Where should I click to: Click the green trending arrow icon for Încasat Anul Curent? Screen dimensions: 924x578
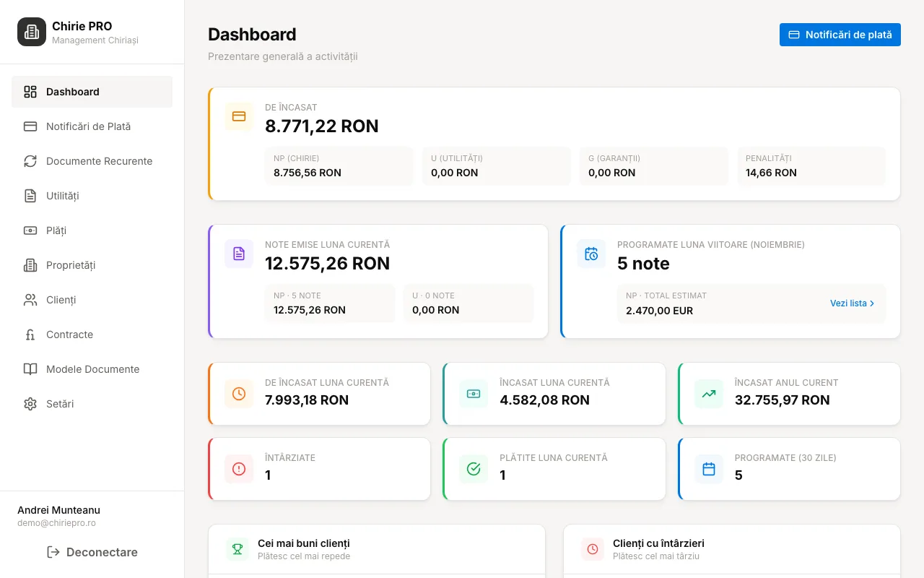point(709,394)
